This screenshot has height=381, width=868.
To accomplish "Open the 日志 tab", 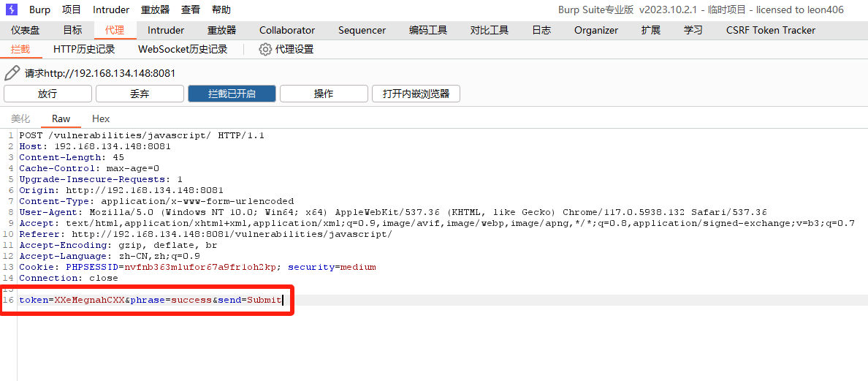I will pyautogui.click(x=541, y=31).
